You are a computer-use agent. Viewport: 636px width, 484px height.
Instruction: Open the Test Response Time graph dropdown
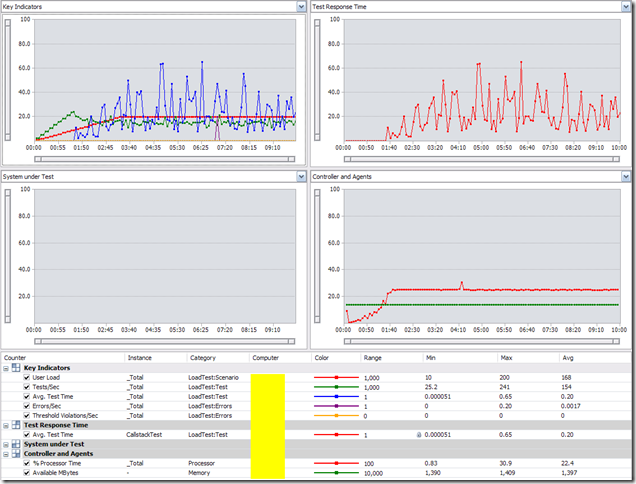click(x=625, y=6)
